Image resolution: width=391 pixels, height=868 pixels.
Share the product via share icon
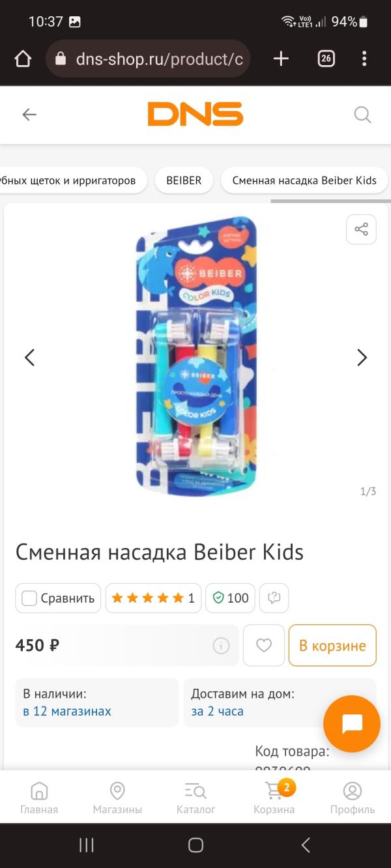point(361,229)
